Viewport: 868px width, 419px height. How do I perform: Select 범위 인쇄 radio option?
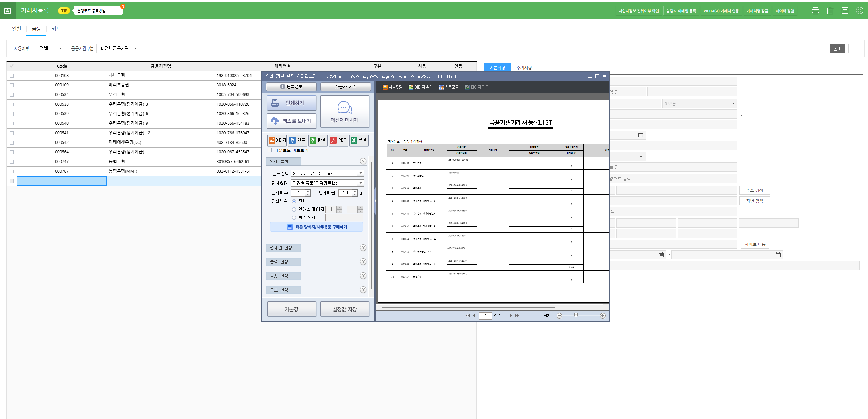[x=294, y=218]
